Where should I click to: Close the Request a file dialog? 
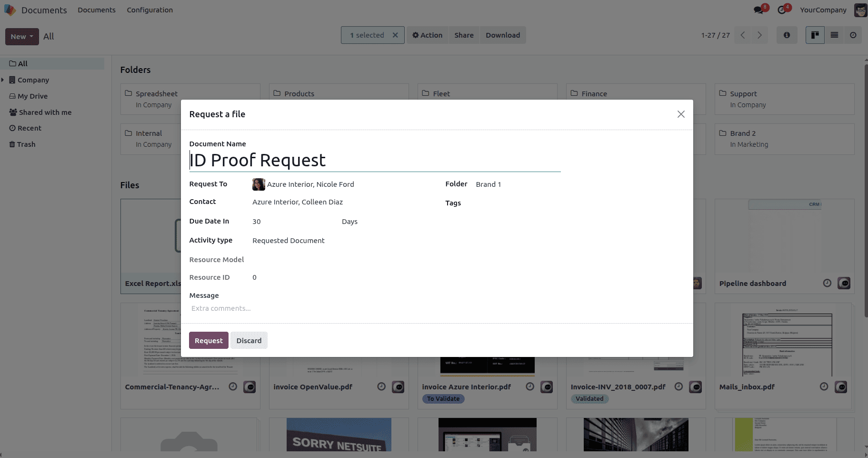[681, 114]
